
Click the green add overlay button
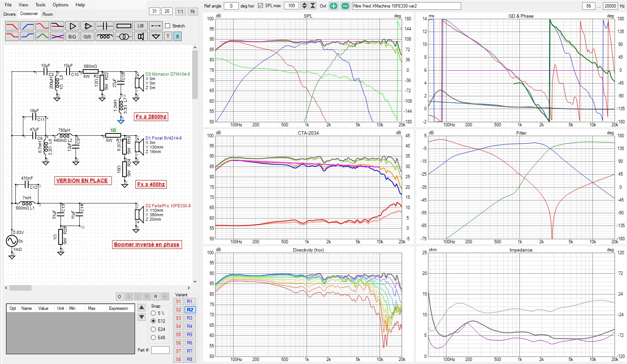(x=334, y=6)
